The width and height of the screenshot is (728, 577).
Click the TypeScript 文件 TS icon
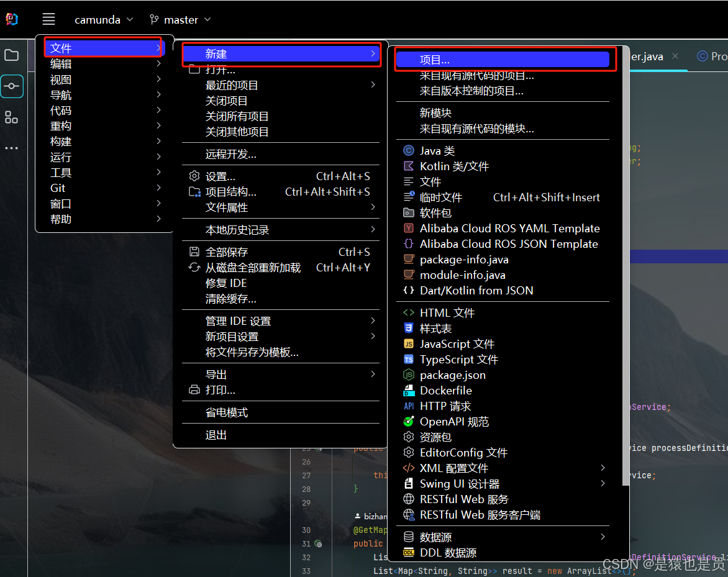(409, 360)
